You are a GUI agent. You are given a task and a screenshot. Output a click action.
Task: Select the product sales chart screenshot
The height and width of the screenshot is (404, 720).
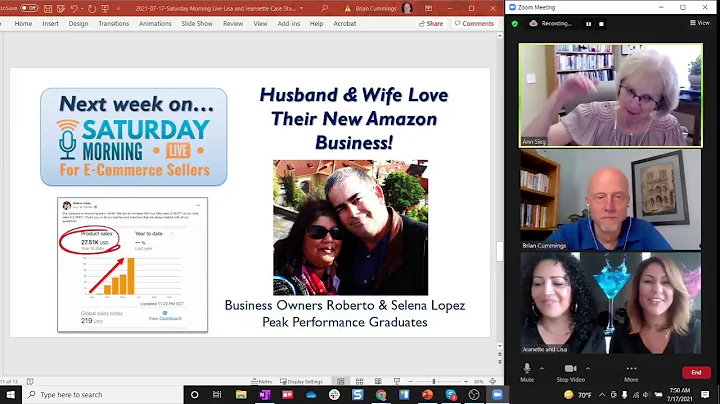click(132, 264)
